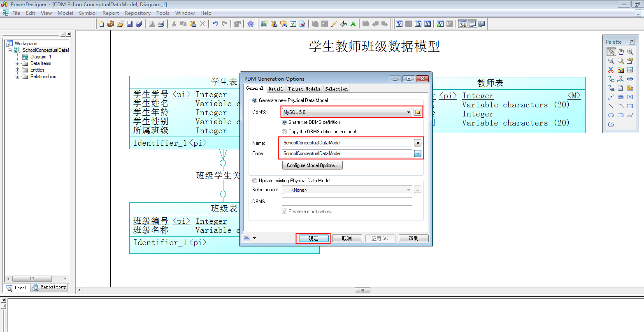Viewport: 644px width, 332px height.
Task: Click the browser panel horizontal scrollbar
Action: [32, 279]
